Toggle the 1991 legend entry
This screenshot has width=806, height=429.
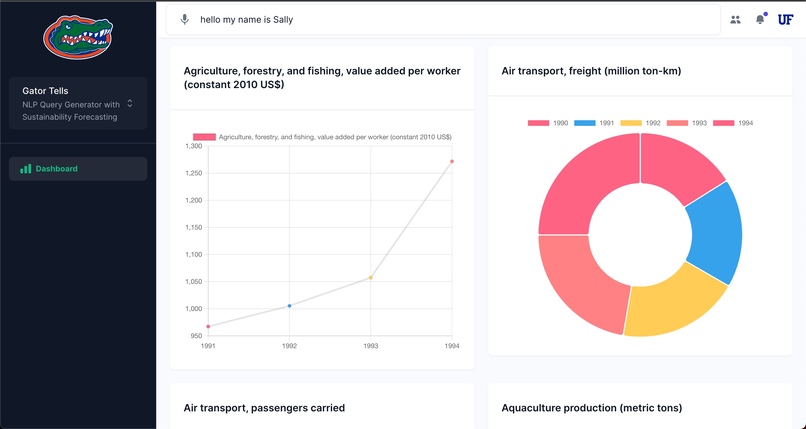point(595,123)
